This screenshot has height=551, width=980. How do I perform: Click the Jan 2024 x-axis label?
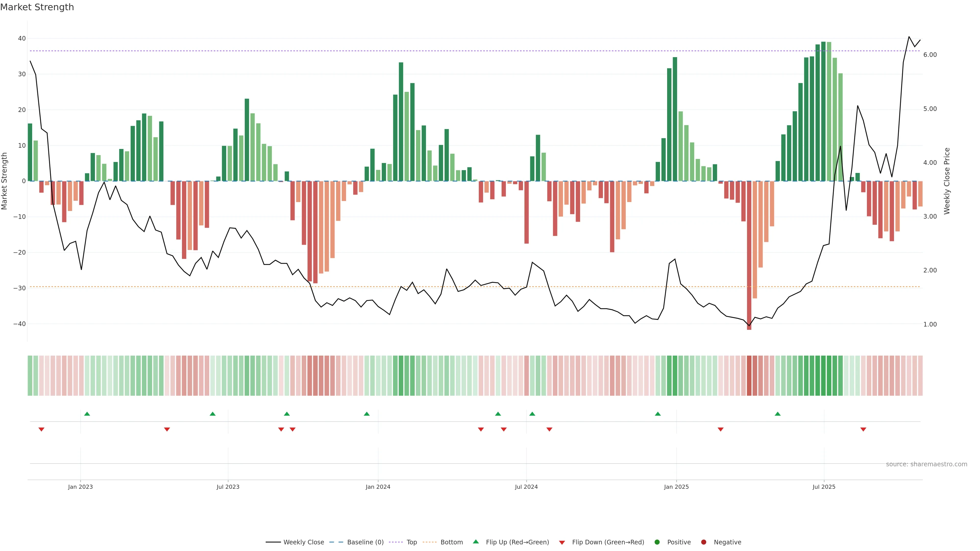378,487
